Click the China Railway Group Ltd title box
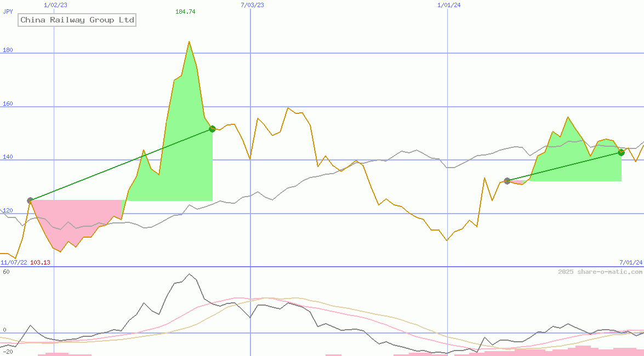 [x=77, y=20]
